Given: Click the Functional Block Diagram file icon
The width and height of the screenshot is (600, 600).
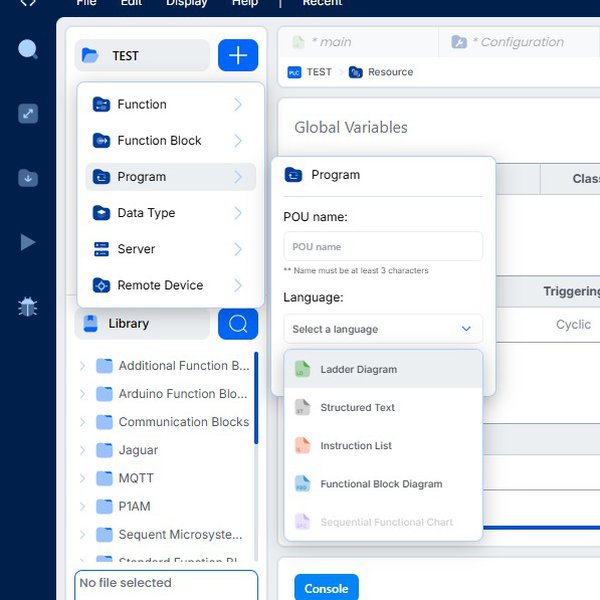Looking at the screenshot, I should point(302,484).
